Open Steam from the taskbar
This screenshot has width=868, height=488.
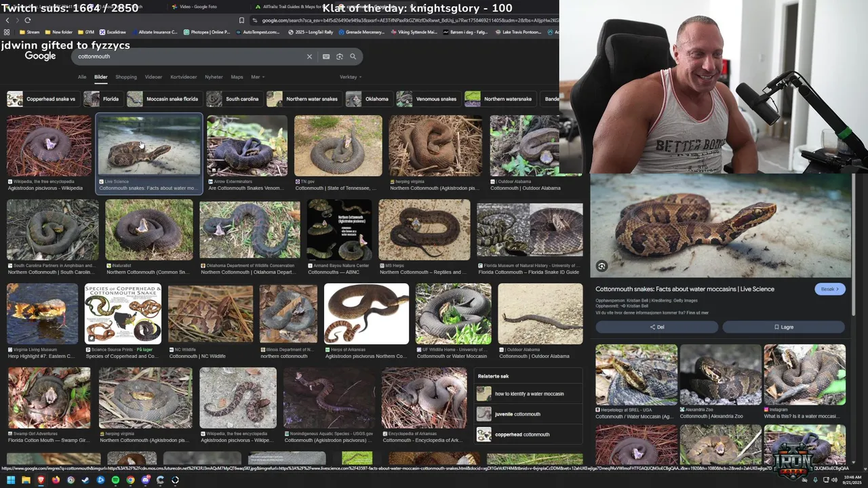85,480
